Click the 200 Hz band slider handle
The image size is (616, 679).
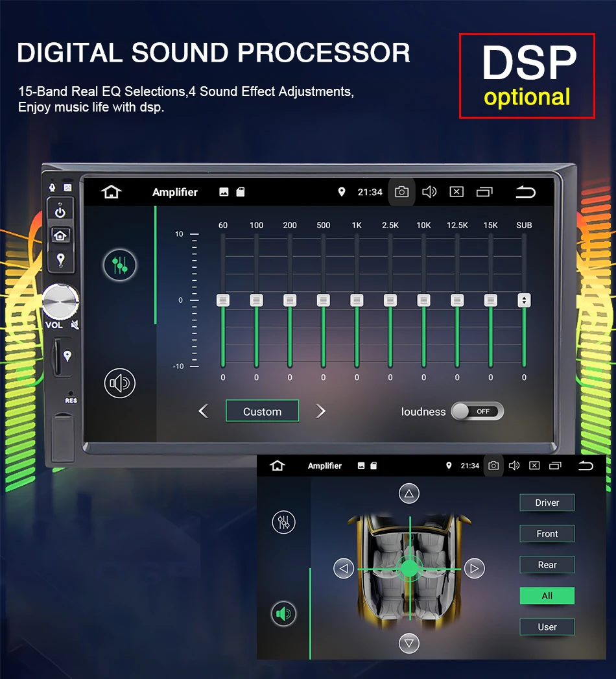290,300
